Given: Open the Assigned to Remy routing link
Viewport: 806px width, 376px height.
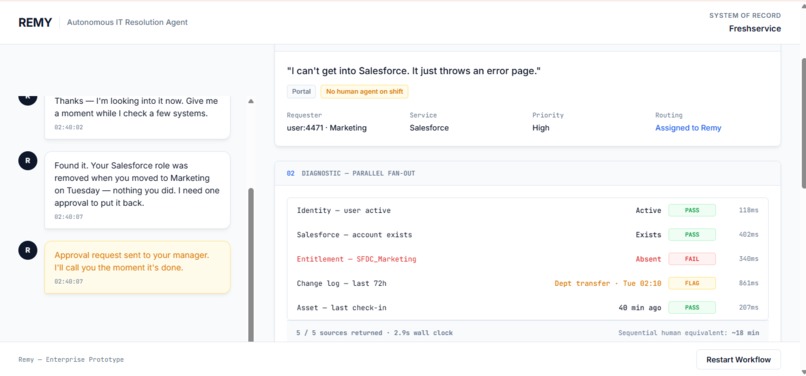Looking at the screenshot, I should (x=688, y=128).
